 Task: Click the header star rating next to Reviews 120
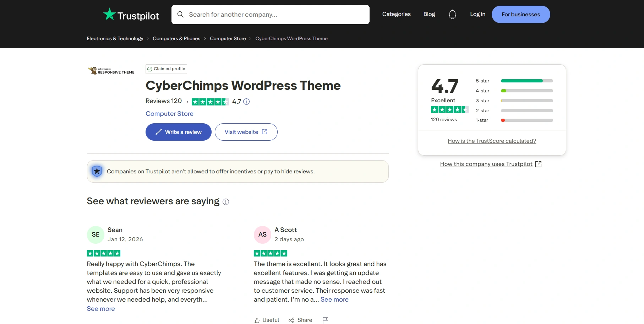(x=210, y=102)
